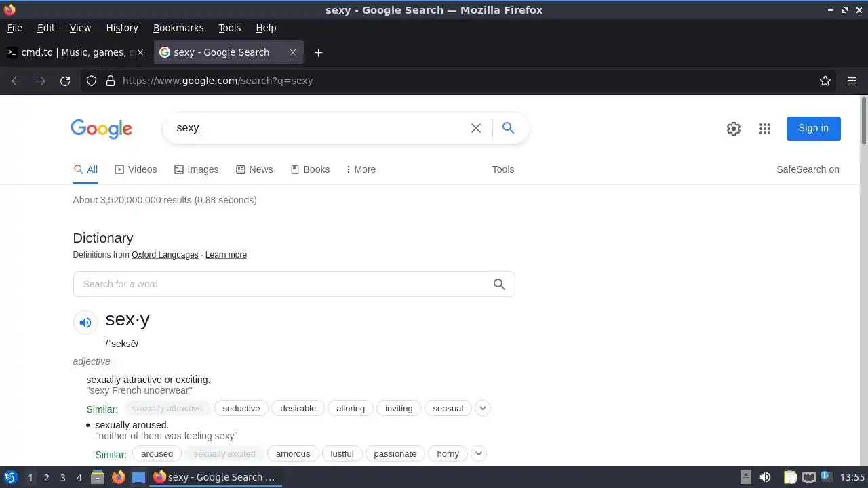
Task: Click the passionate synonym chip
Action: [x=395, y=453]
